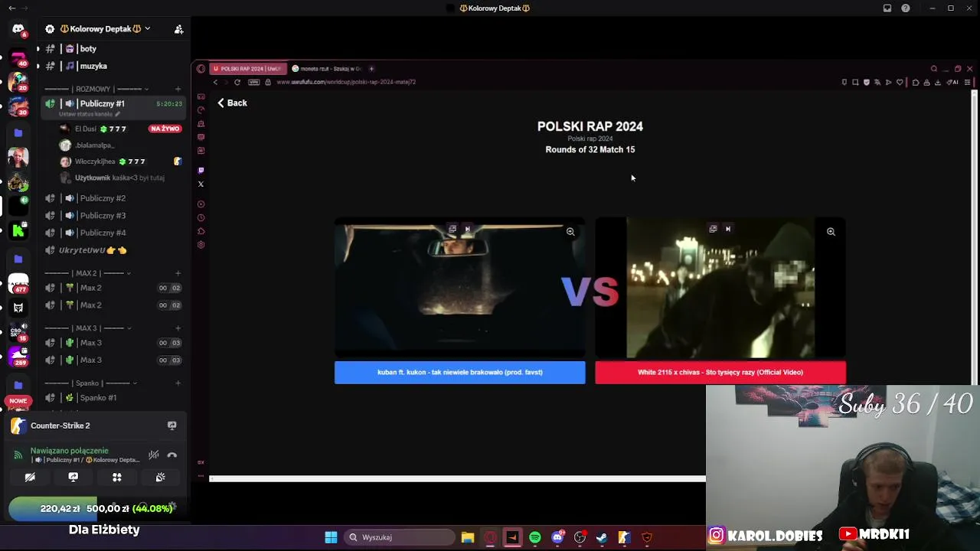The width and height of the screenshot is (980, 551).
Task: Reload the browser page
Action: tap(237, 82)
